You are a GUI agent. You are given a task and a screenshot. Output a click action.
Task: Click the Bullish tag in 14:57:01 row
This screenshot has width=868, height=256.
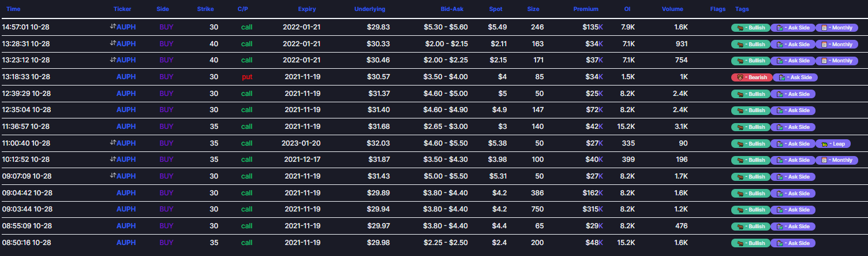click(750, 28)
